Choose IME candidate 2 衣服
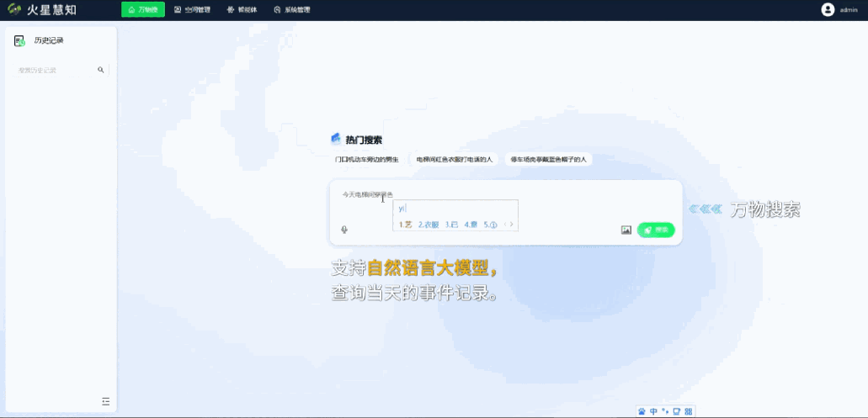Viewport: 868px width, 418px height. (429, 225)
